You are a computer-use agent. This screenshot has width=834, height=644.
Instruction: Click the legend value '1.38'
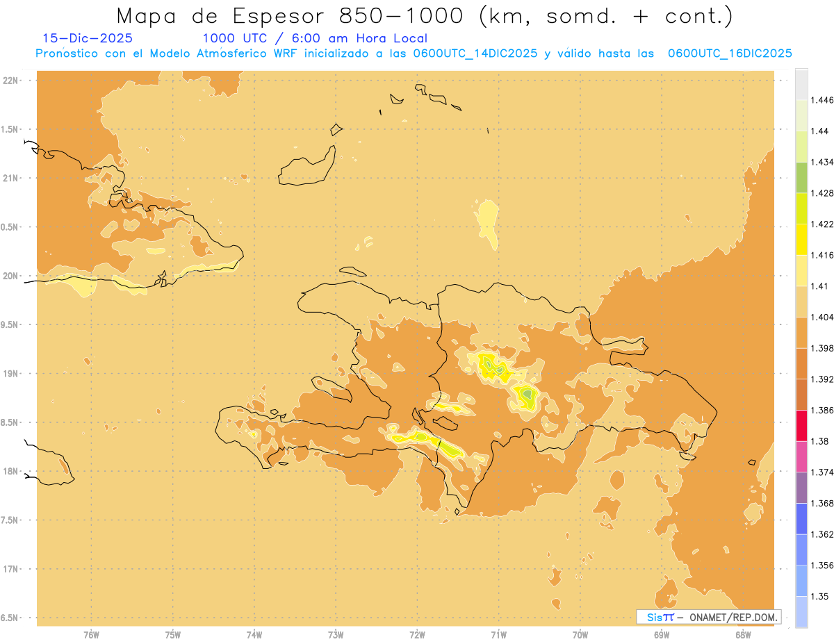[819, 441]
